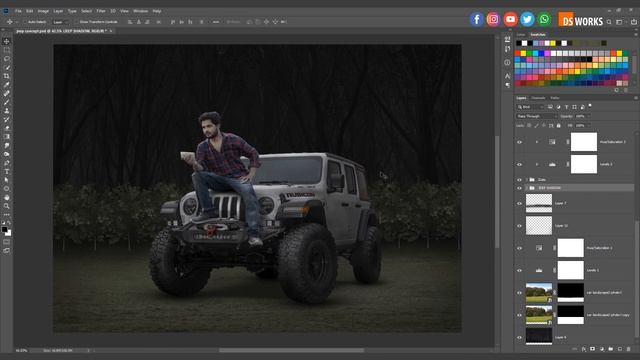Hide the Hue/Saturation 2 layer
Viewport: 640px width, 360px height.
pos(520,142)
